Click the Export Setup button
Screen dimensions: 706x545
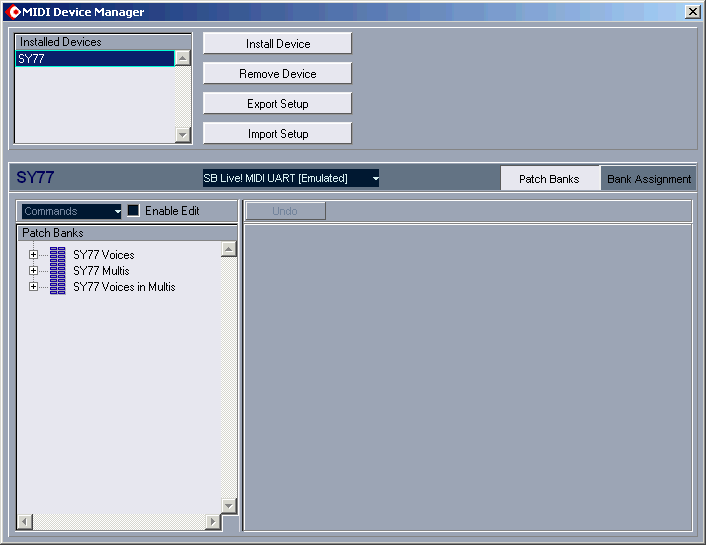click(x=278, y=104)
